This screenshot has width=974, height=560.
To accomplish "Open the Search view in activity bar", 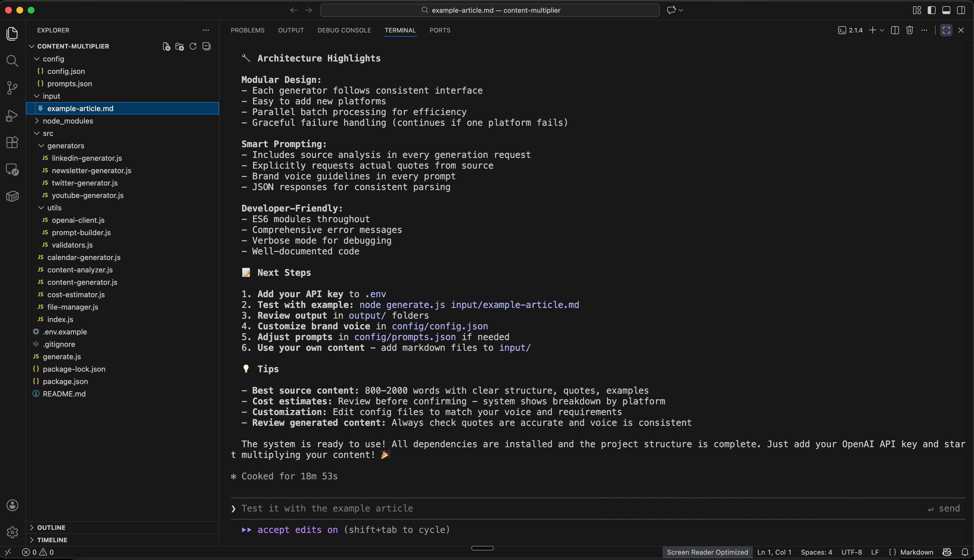I will pos(12,61).
